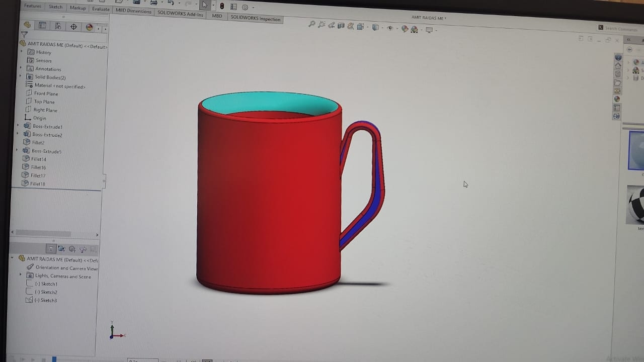Viewport: 644px width, 362px height.
Task: Open the PropertyManager tab icon
Action: (x=42, y=26)
